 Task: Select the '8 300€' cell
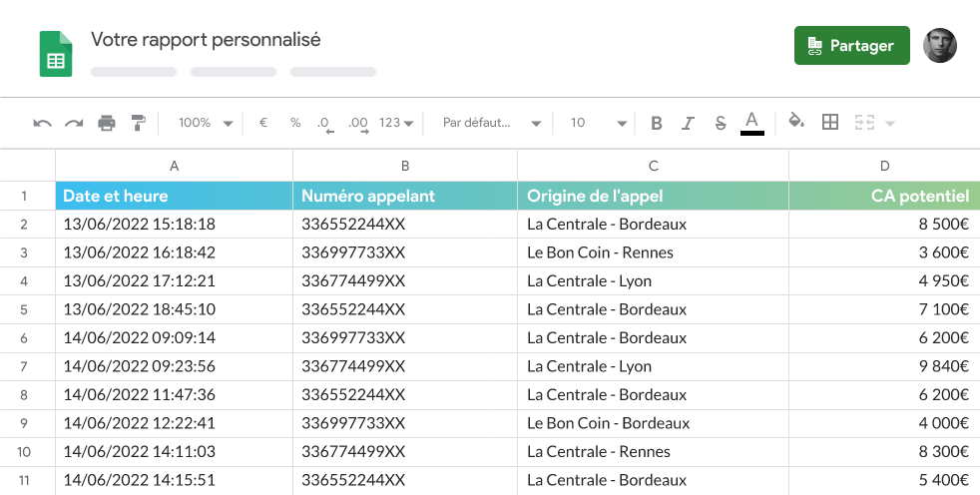click(x=884, y=452)
